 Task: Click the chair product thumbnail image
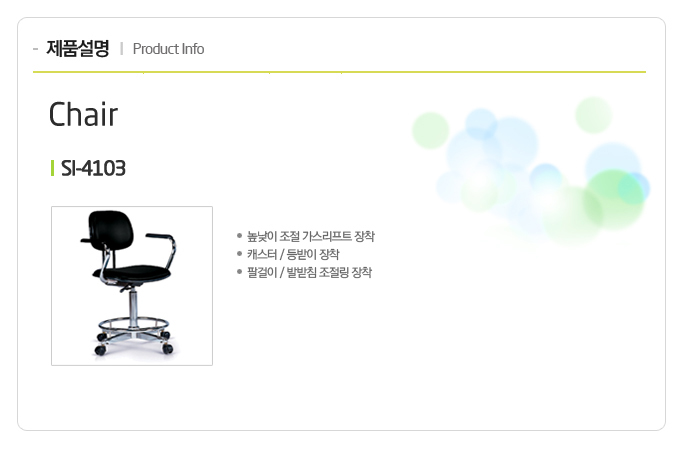(132, 286)
